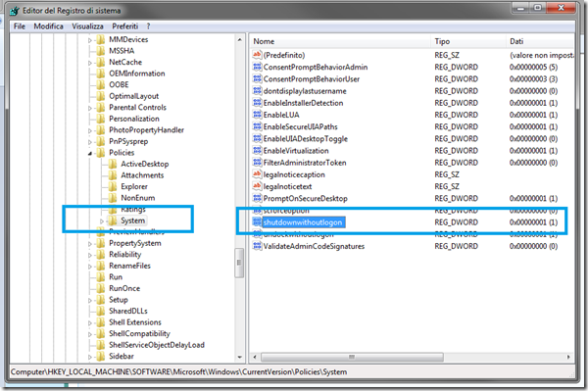
Task: Click the ConsentPromptBehaviorUser DWORD icon
Action: coord(257,78)
